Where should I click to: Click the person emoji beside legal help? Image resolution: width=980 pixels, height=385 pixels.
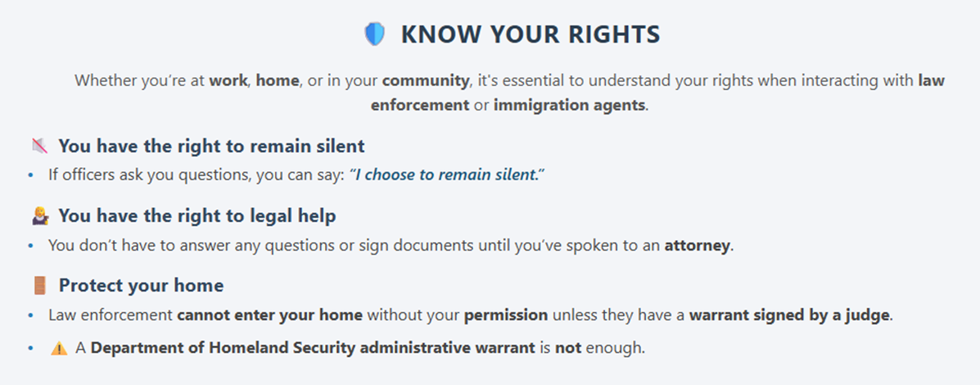point(39,216)
